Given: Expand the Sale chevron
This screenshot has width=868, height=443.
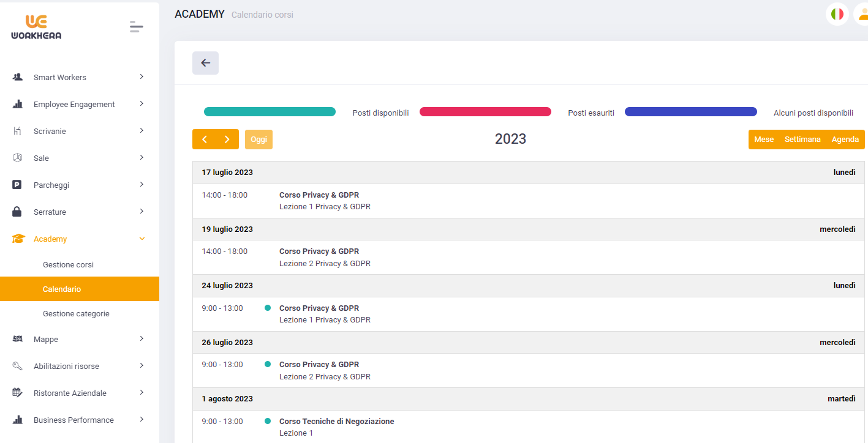Looking at the screenshot, I should [142, 158].
